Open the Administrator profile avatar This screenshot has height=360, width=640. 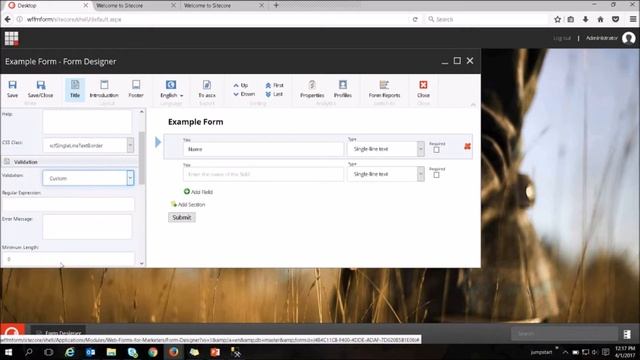pyautogui.click(x=629, y=38)
